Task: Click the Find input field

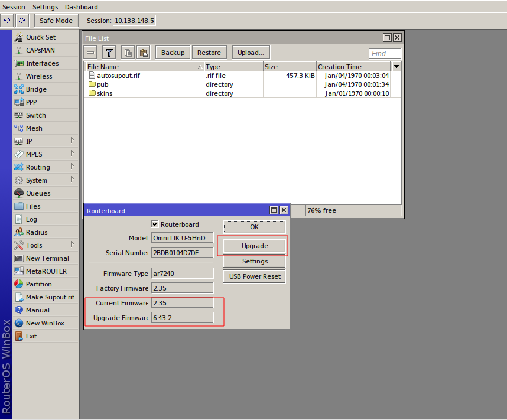Action: (x=385, y=53)
